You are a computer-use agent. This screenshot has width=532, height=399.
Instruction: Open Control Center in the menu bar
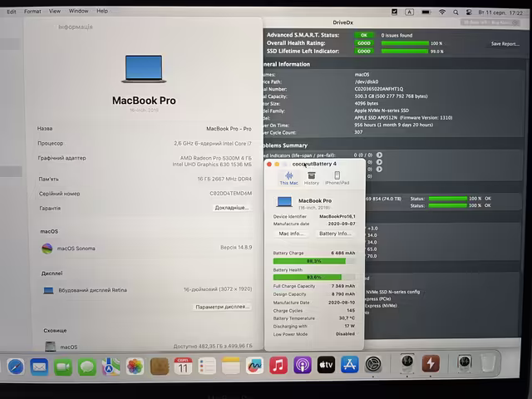(469, 12)
